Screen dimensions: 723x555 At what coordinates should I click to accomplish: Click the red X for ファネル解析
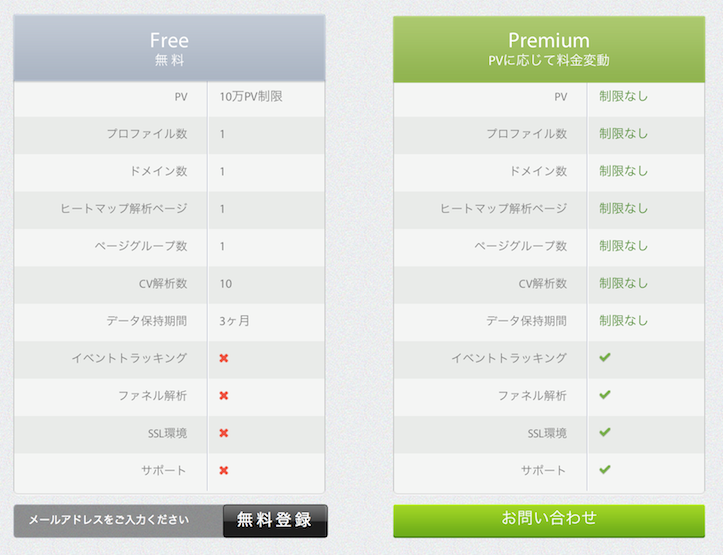tap(224, 395)
